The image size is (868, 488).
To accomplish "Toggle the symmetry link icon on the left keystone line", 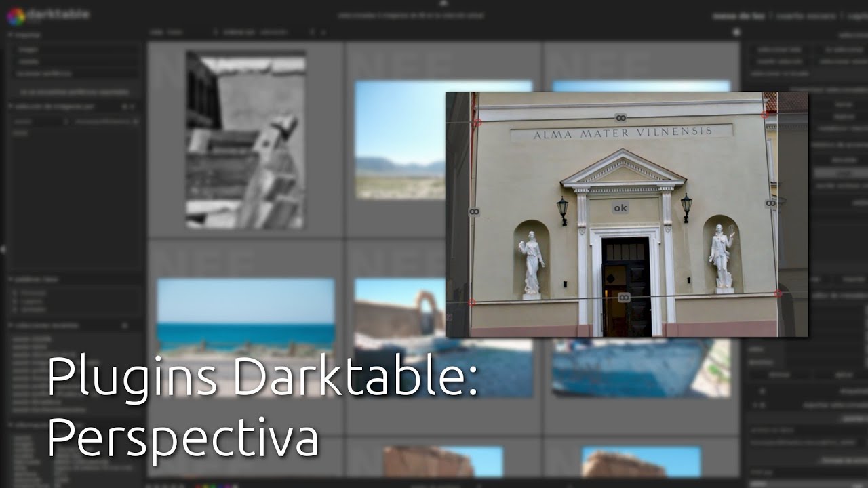I will [x=474, y=212].
